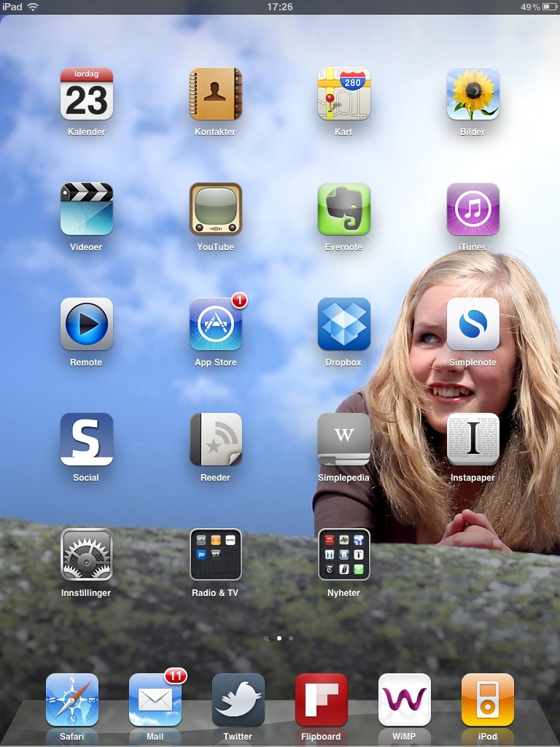Tap the Wi-Fi signal icon in status bar
This screenshot has width=560, height=747.
[x=33, y=7]
